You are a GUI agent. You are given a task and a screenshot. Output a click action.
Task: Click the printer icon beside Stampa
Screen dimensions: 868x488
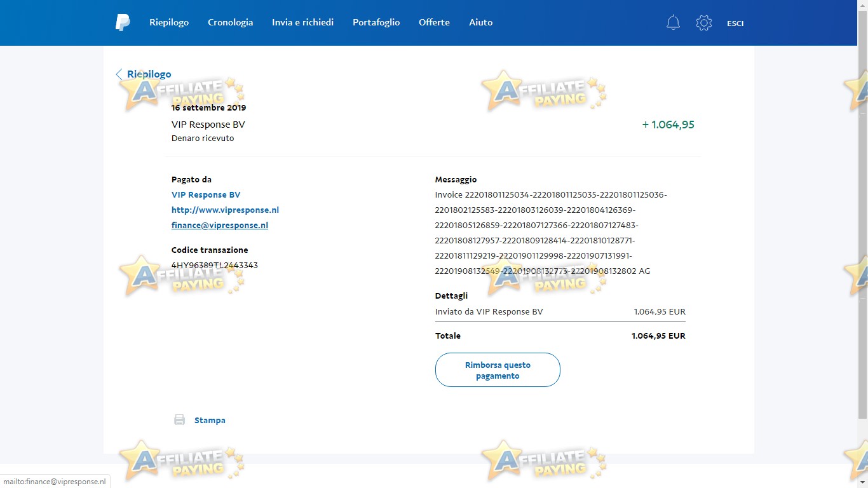(180, 420)
